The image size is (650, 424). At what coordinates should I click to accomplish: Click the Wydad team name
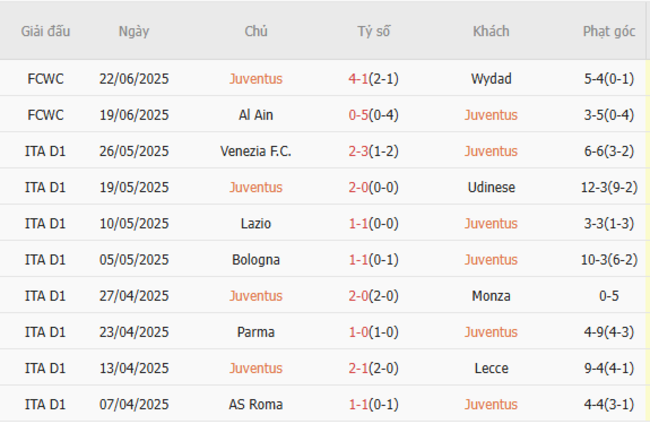click(491, 79)
